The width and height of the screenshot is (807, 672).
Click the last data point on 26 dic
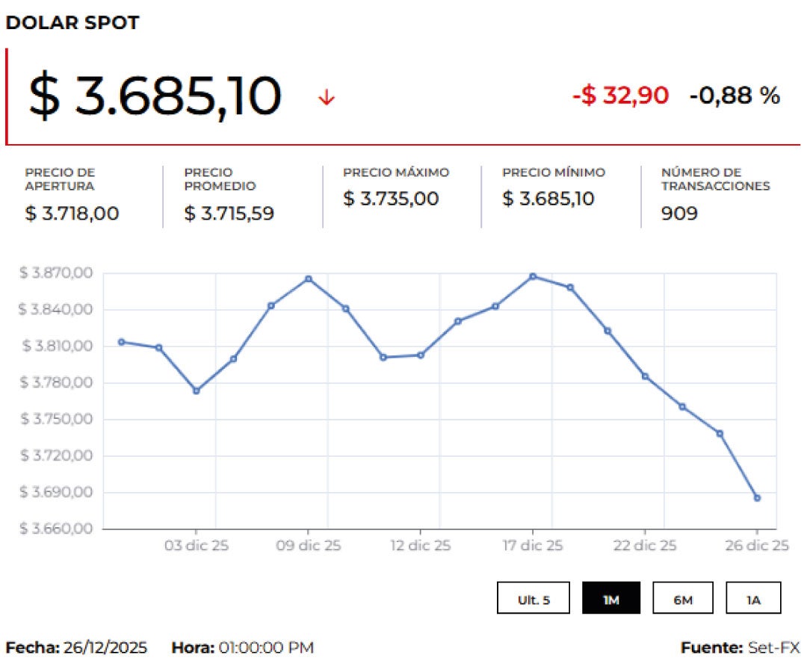click(757, 498)
